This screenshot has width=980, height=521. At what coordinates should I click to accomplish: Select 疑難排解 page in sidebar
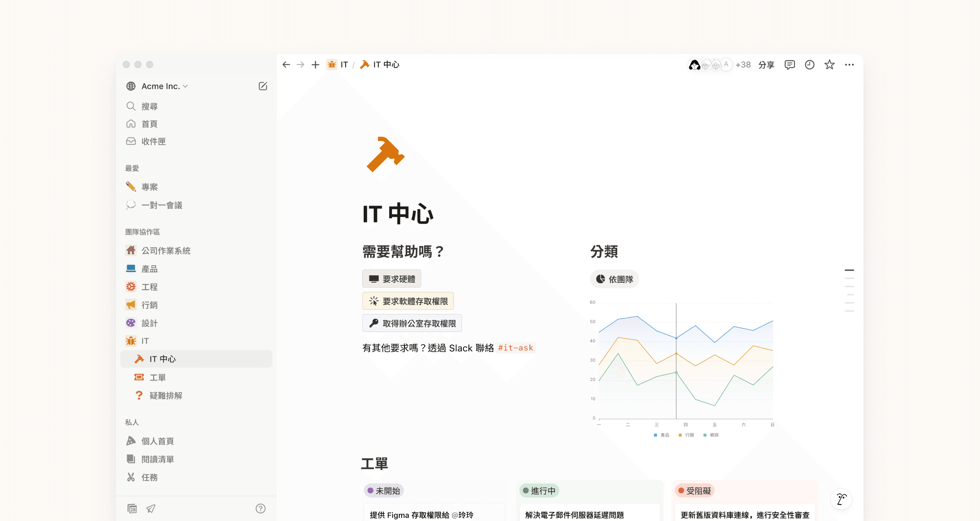[x=166, y=395]
